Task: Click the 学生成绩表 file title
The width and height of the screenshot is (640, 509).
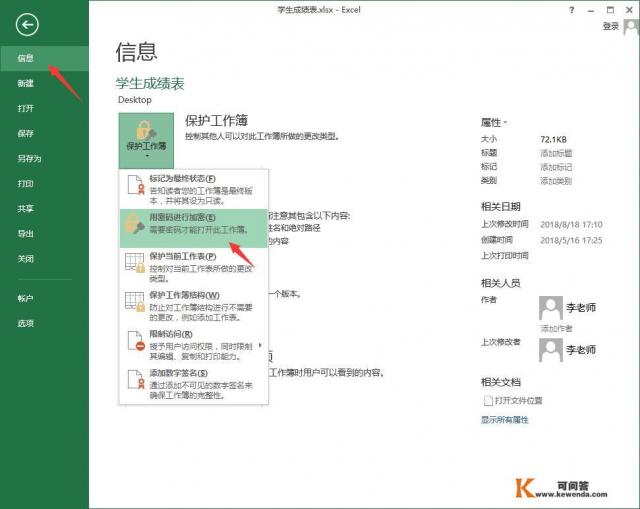Action: (150, 84)
